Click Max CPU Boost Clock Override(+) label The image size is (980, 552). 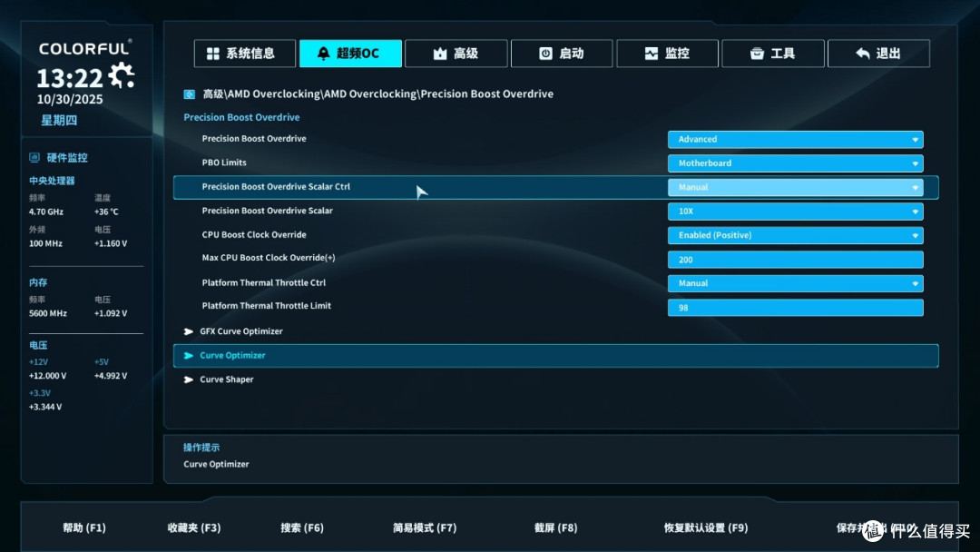[x=268, y=258]
